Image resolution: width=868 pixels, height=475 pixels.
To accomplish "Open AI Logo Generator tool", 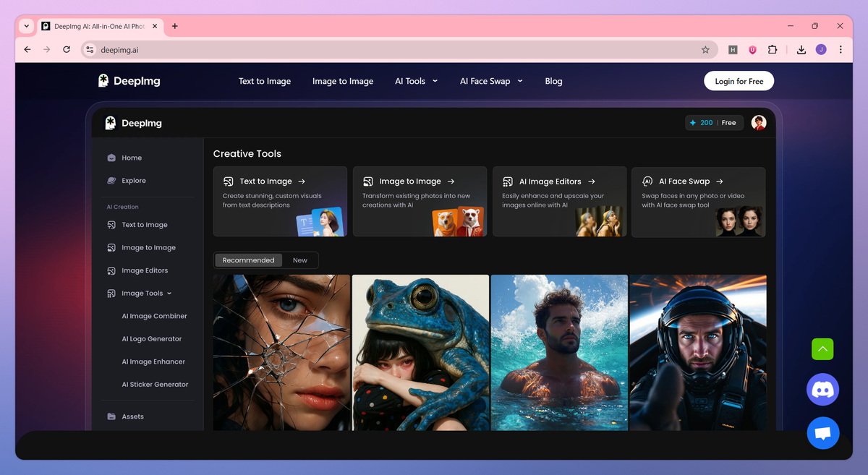I will point(152,338).
